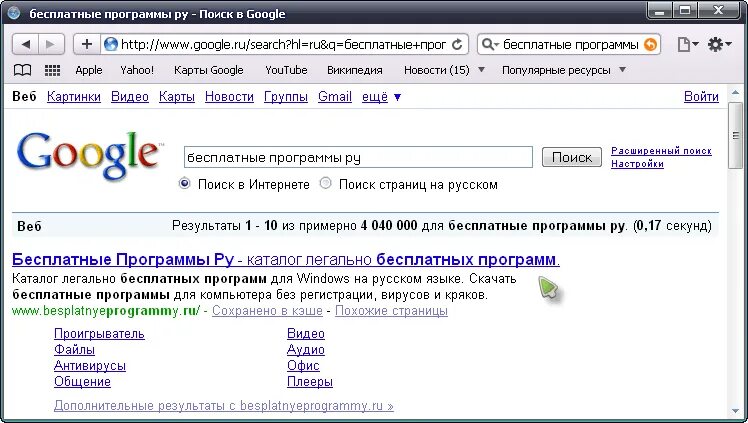Image resolution: width=748 pixels, height=423 pixels.
Task: Expand the ещё dropdown
Action: [381, 97]
